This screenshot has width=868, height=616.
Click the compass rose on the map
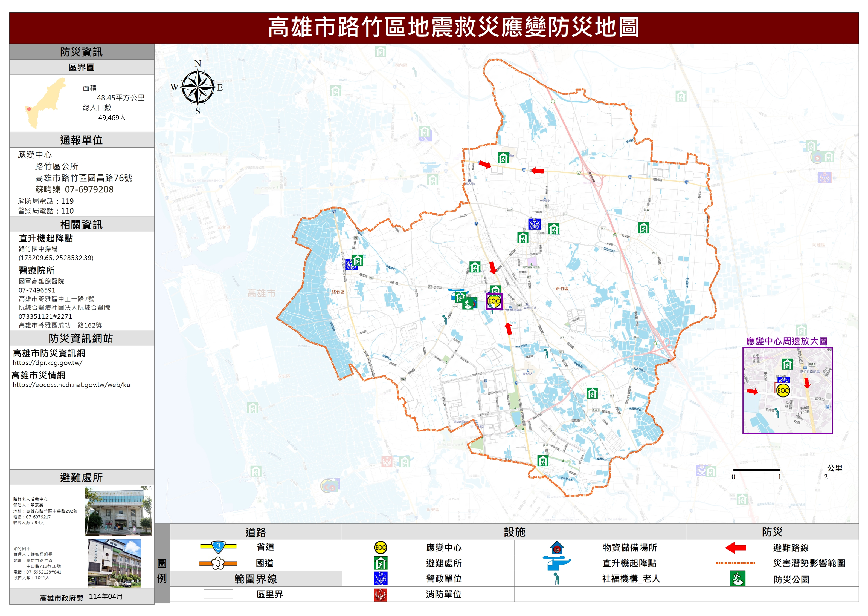tap(198, 87)
